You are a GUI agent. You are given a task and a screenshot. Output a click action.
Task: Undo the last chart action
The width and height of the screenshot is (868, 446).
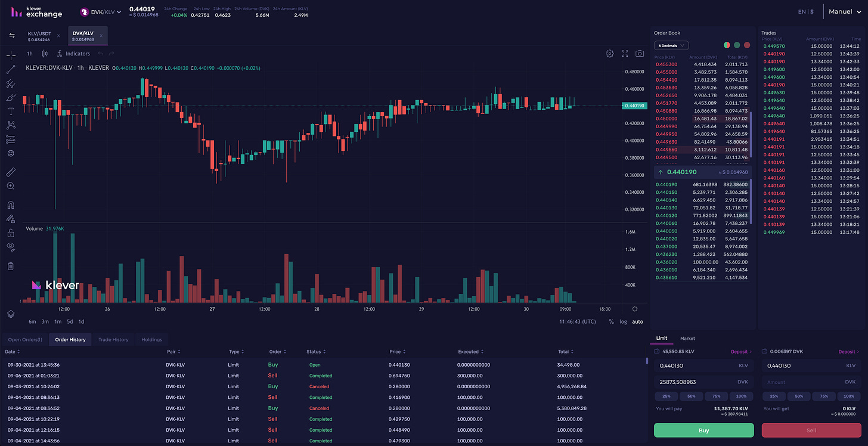point(101,54)
